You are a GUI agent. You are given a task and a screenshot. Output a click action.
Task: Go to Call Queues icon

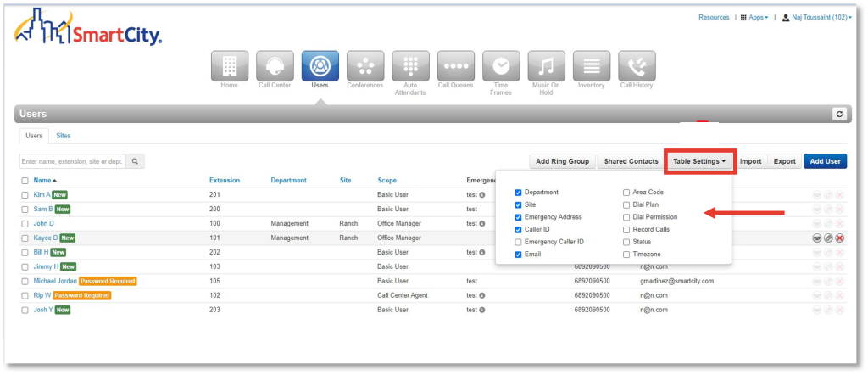[x=455, y=65]
